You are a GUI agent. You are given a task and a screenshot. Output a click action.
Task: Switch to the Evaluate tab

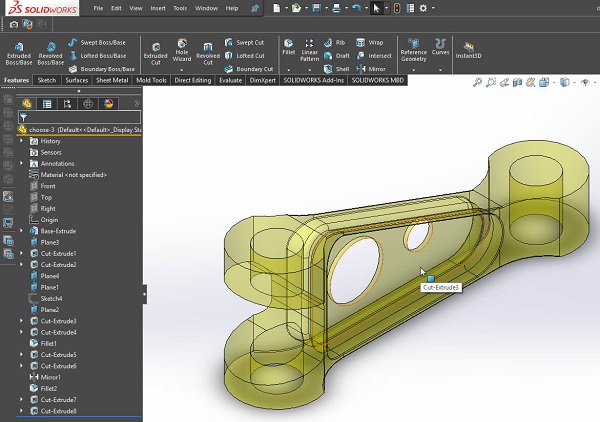pyautogui.click(x=230, y=80)
